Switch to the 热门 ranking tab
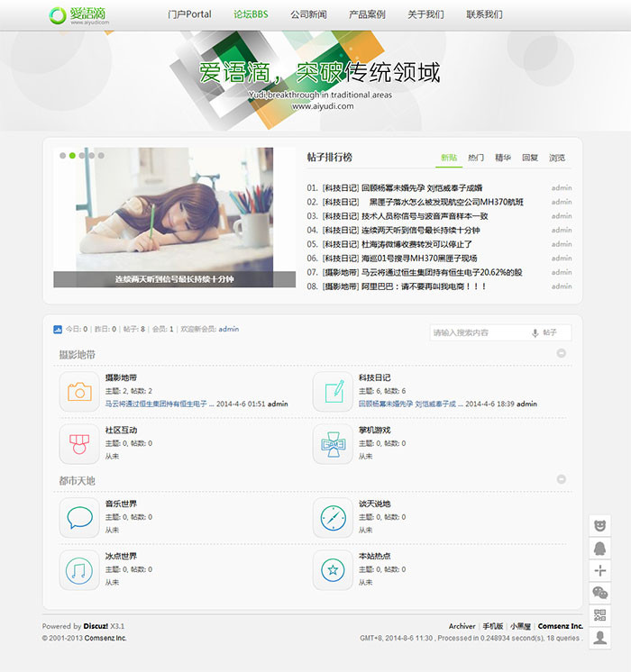This screenshot has width=631, height=672. [x=476, y=158]
